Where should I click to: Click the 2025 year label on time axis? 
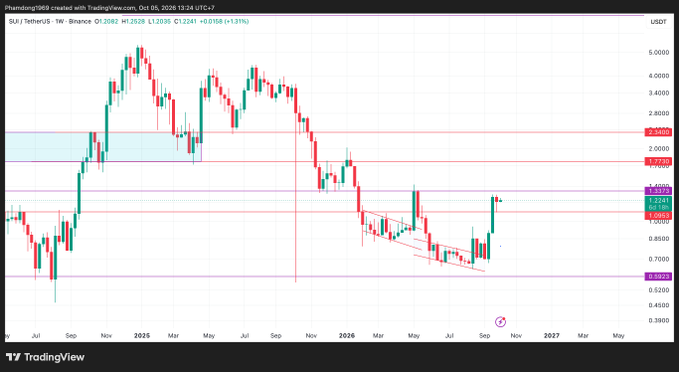click(142, 336)
